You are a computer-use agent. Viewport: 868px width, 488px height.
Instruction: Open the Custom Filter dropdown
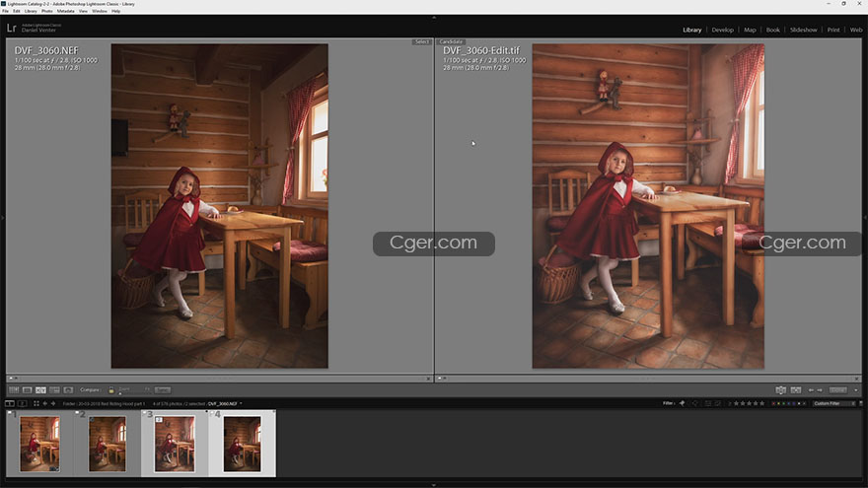[834, 403]
